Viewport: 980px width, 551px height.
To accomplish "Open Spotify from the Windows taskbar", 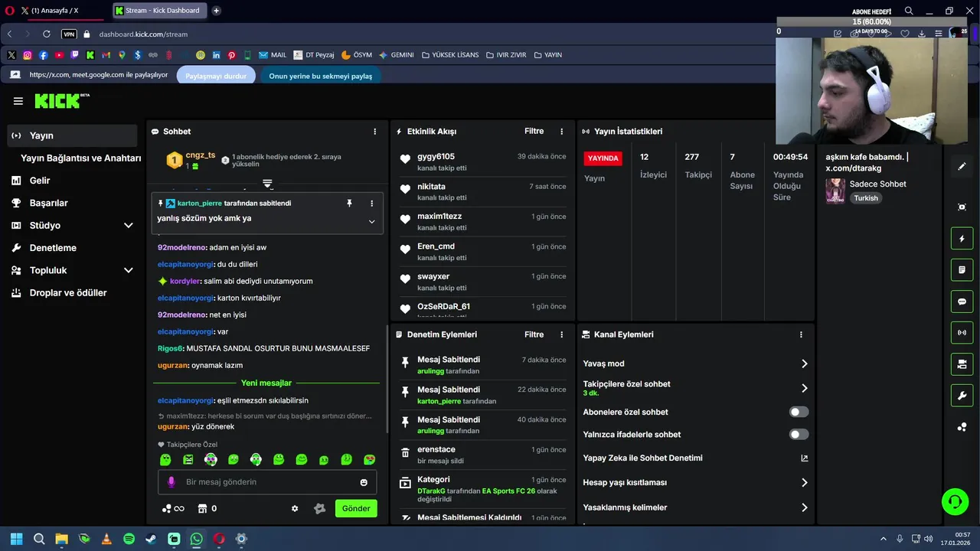I will click(x=129, y=539).
